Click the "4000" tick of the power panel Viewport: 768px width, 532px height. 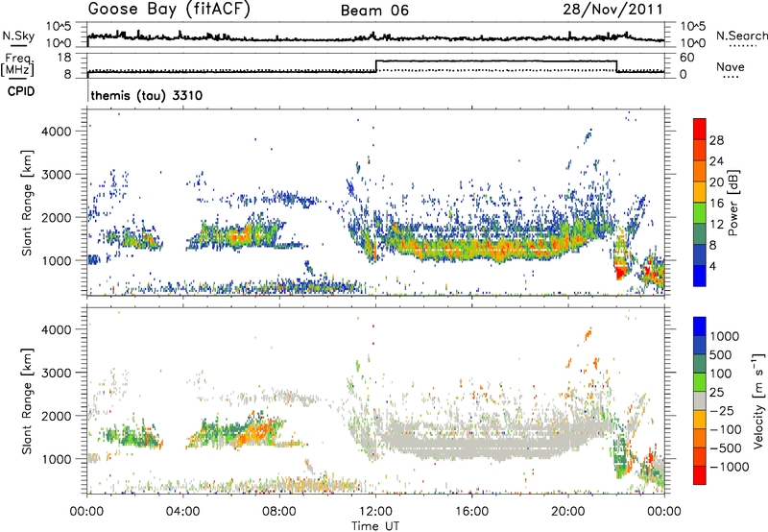point(56,132)
